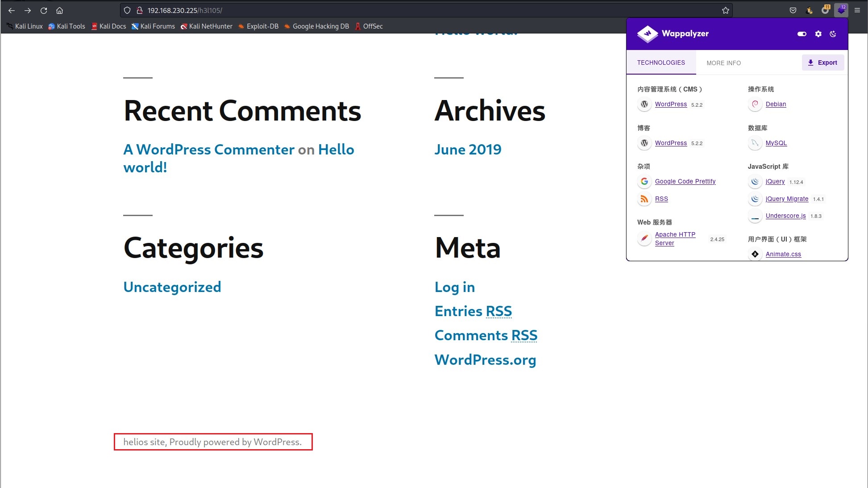Open Google Code Prettify link

pyautogui.click(x=685, y=181)
